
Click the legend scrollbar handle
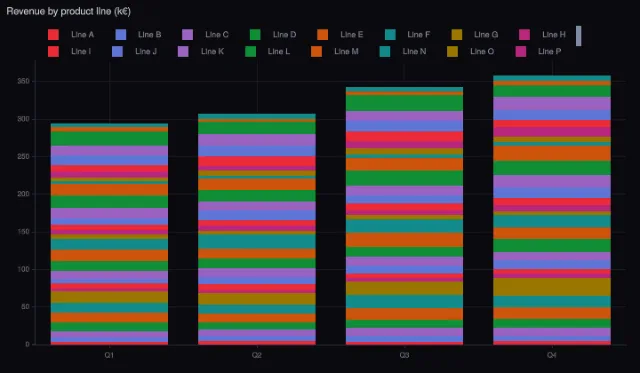pos(578,36)
